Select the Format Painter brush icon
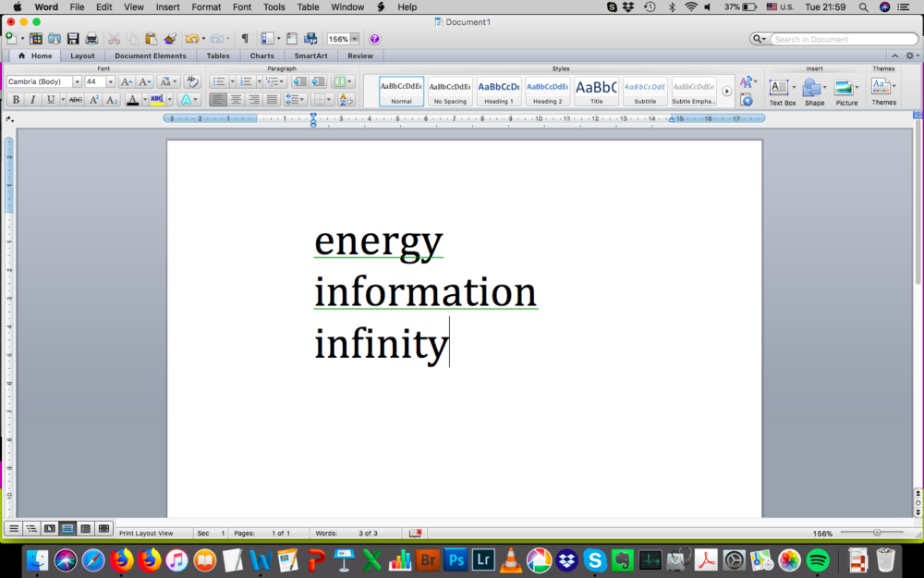The height and width of the screenshot is (578, 924). tap(170, 39)
